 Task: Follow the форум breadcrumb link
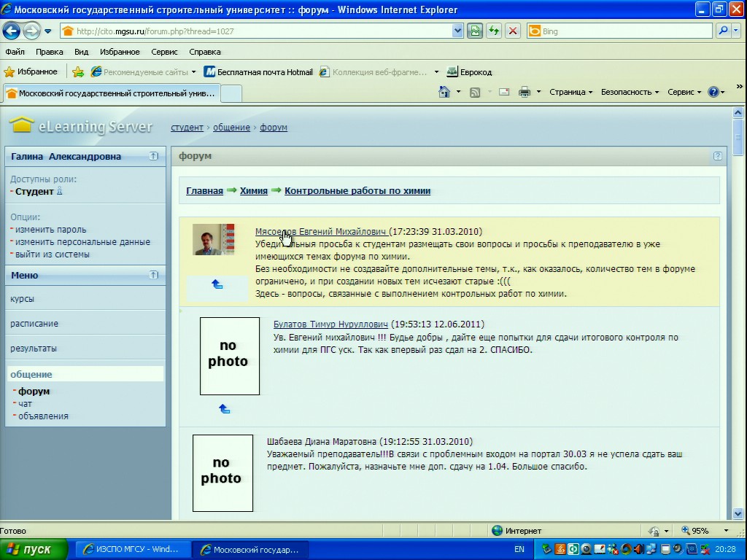[x=274, y=128]
